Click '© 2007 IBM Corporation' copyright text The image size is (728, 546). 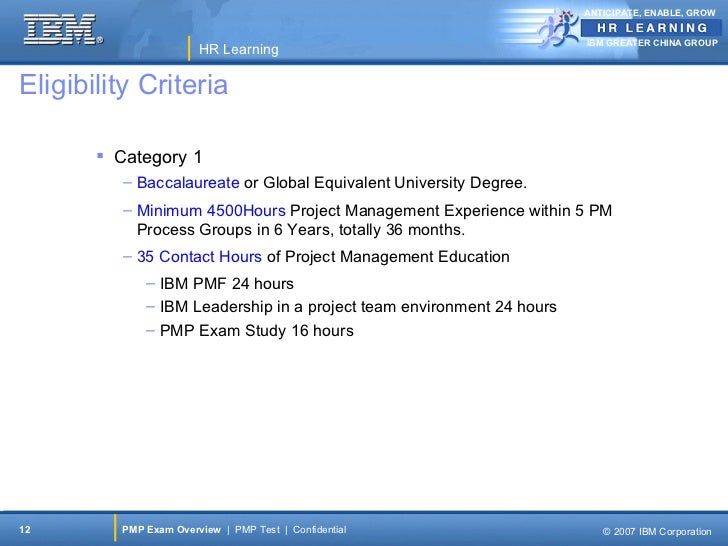pyautogui.click(x=656, y=531)
